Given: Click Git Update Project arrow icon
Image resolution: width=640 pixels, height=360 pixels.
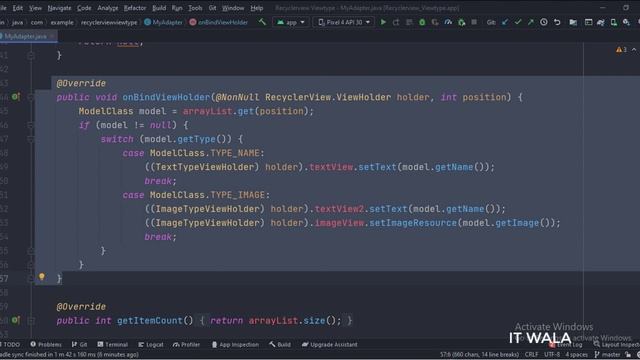Looking at the screenshot, I should [505, 22].
